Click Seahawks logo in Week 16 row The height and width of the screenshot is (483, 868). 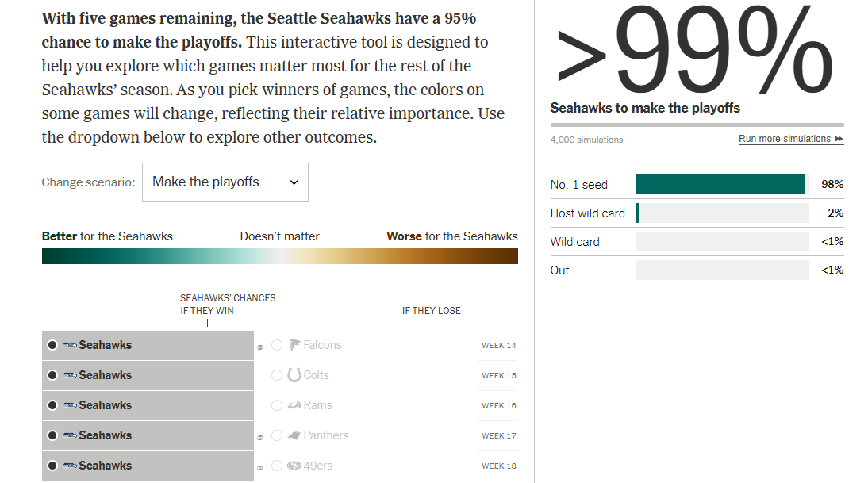[x=70, y=405]
